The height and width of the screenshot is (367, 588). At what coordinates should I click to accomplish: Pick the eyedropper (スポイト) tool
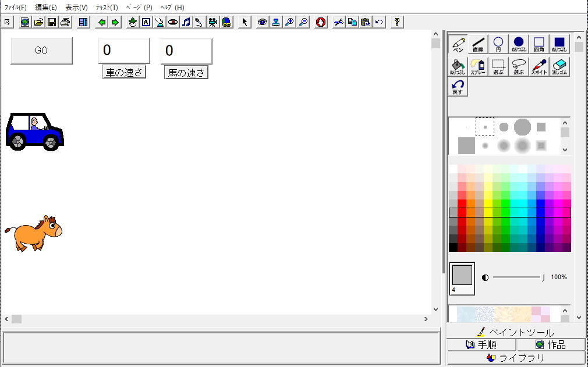[539, 67]
